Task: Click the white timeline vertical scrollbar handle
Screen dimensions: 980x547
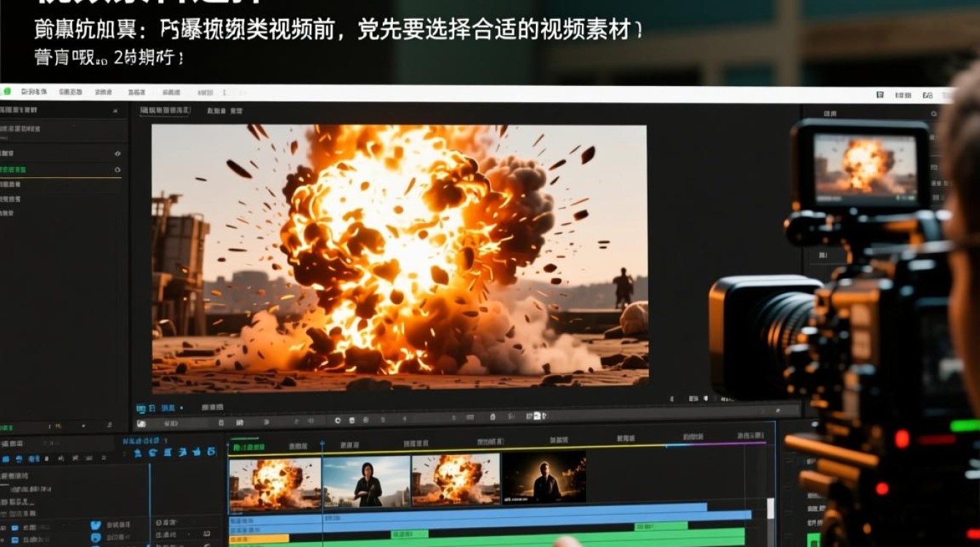Action: pos(771,508)
